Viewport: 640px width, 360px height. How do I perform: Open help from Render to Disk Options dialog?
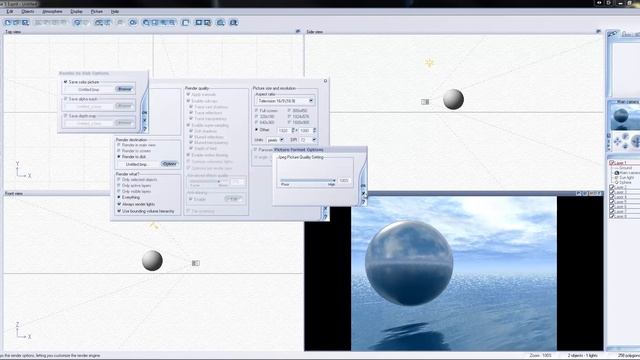coord(144,129)
